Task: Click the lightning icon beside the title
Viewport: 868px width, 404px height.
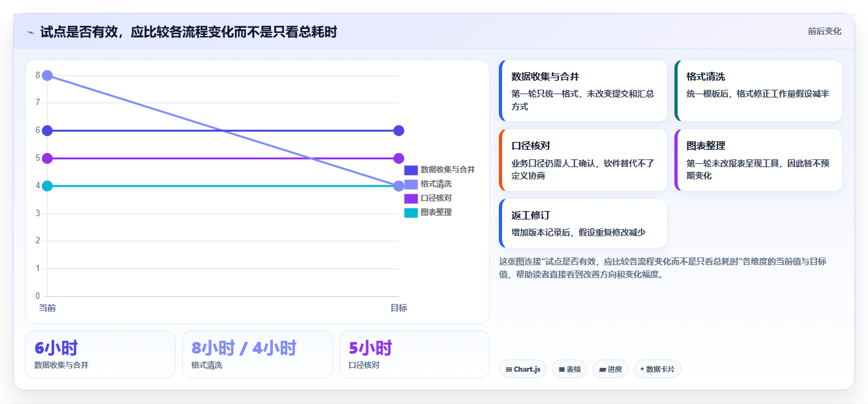Action: coord(30,32)
